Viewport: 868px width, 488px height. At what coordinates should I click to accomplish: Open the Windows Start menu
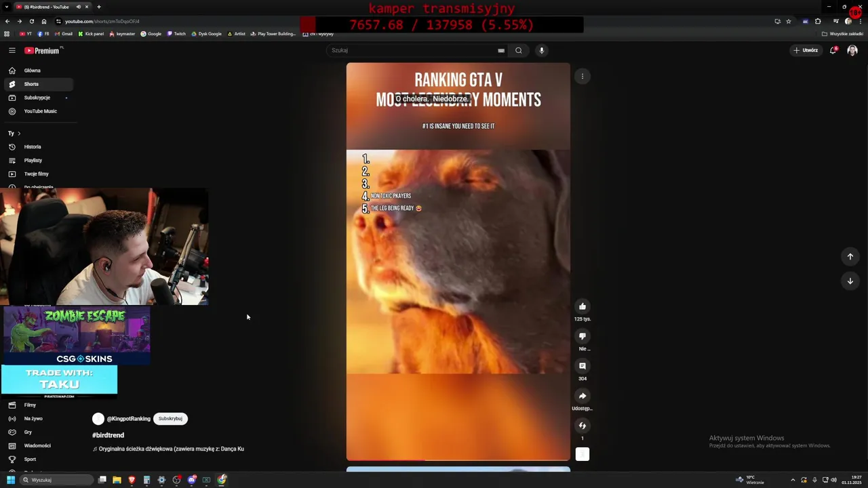11,480
